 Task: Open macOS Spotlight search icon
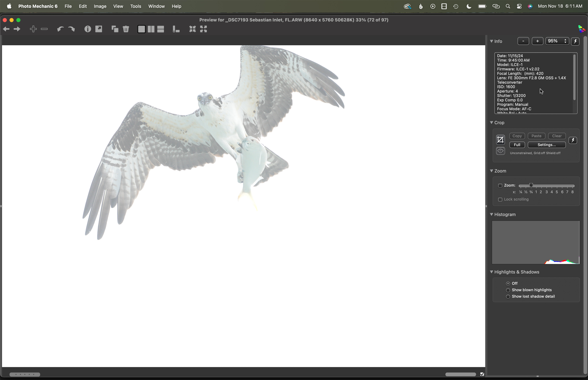508,6
